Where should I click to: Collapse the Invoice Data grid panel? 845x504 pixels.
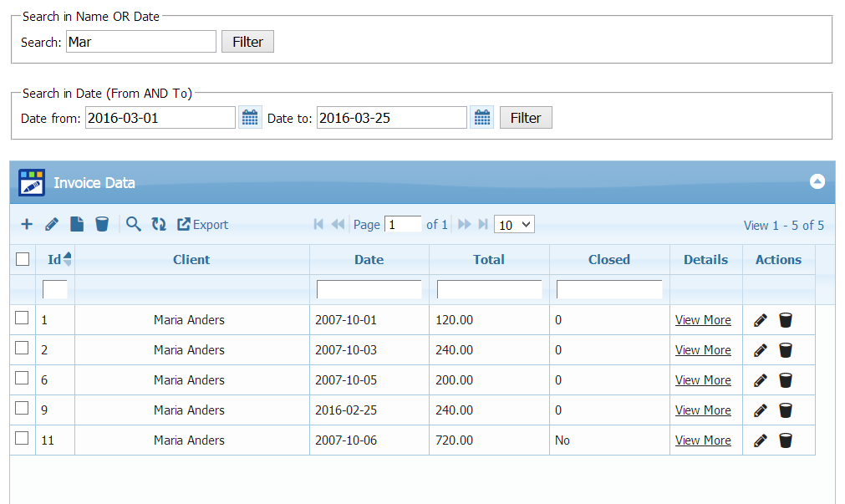click(x=817, y=181)
